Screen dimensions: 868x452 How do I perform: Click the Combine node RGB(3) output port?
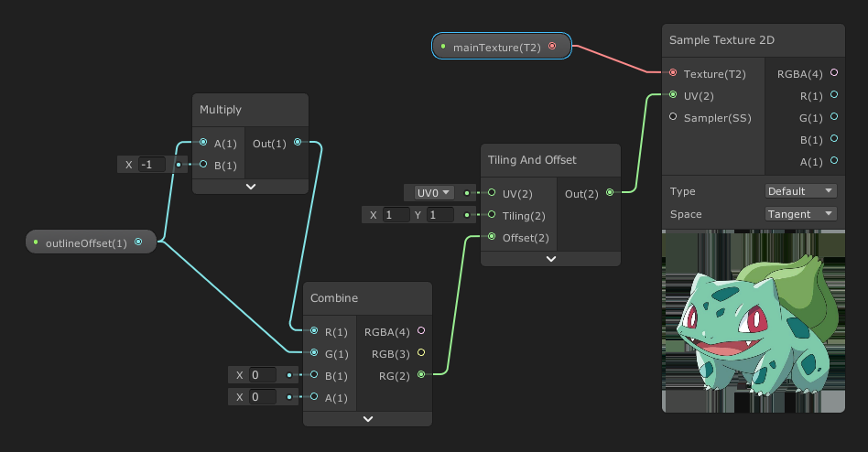point(421,352)
